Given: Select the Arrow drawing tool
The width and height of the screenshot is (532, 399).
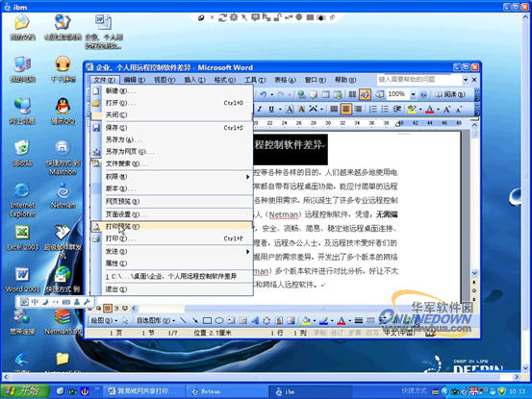Looking at the screenshot, I should (x=195, y=320).
